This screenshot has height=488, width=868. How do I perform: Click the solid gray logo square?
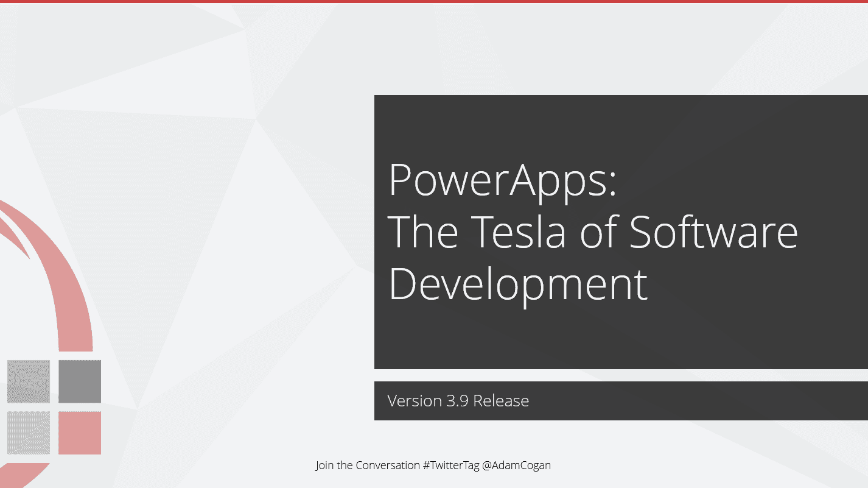pos(80,381)
